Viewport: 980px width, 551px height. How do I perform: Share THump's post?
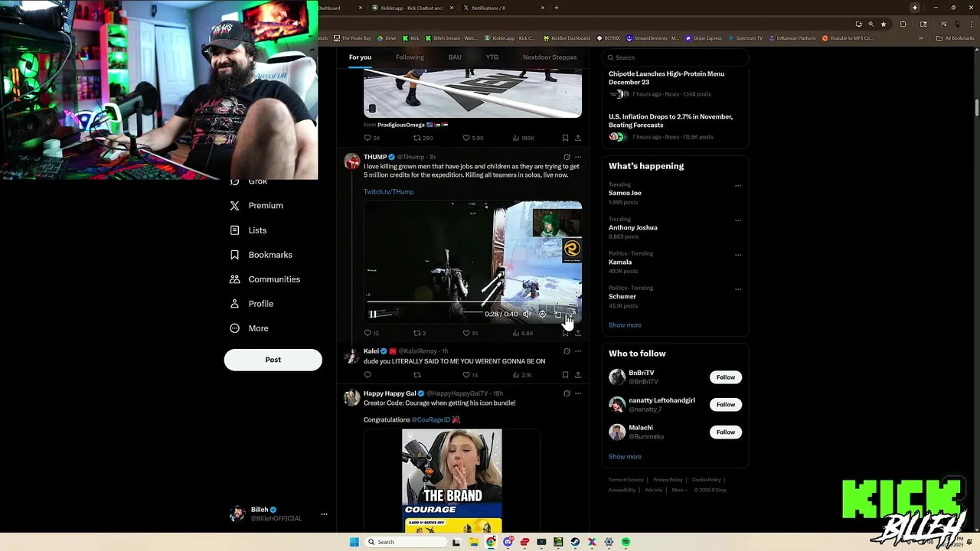pos(578,333)
